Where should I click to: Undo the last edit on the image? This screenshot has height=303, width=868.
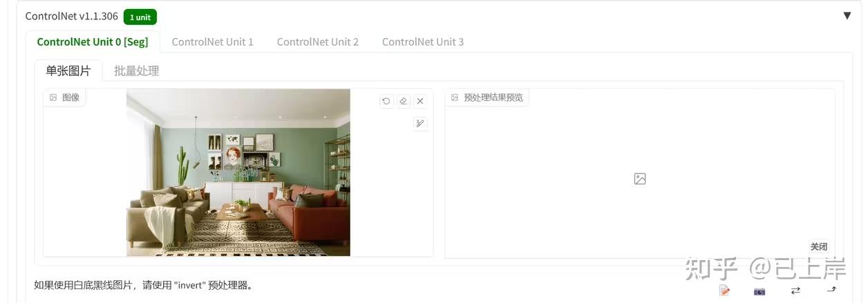tap(386, 101)
